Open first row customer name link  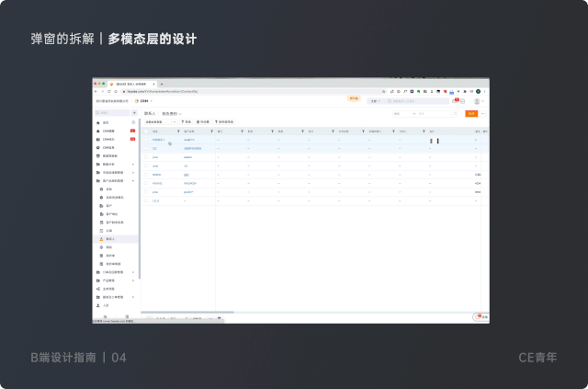tap(189, 140)
